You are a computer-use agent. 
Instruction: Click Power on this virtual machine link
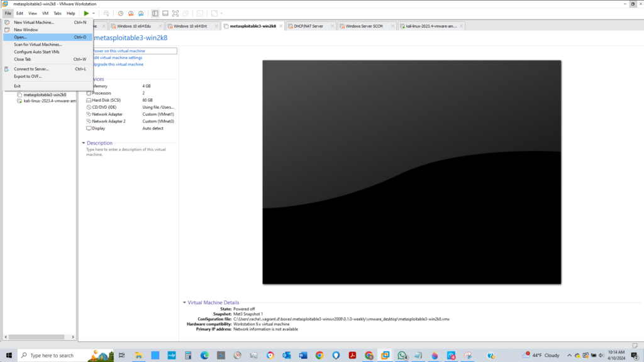tap(119, 51)
